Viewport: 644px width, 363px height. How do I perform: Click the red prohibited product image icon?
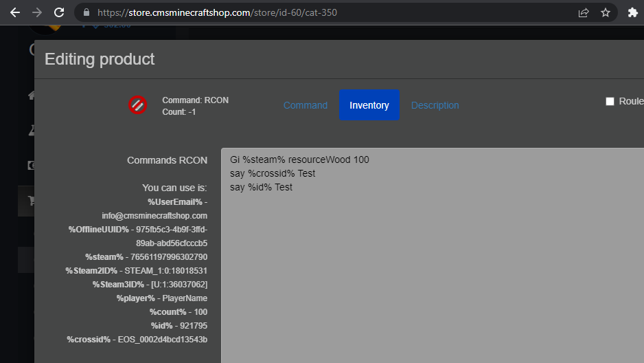point(137,104)
